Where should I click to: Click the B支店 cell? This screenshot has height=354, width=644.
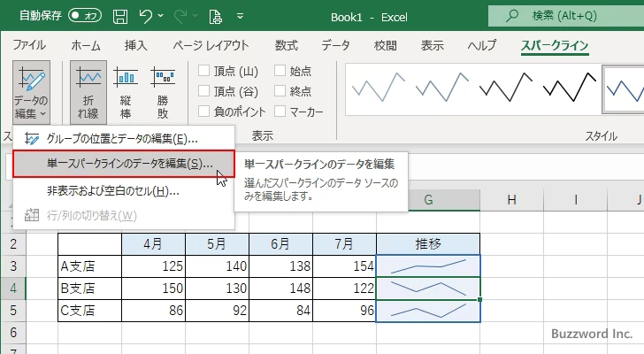(89, 289)
